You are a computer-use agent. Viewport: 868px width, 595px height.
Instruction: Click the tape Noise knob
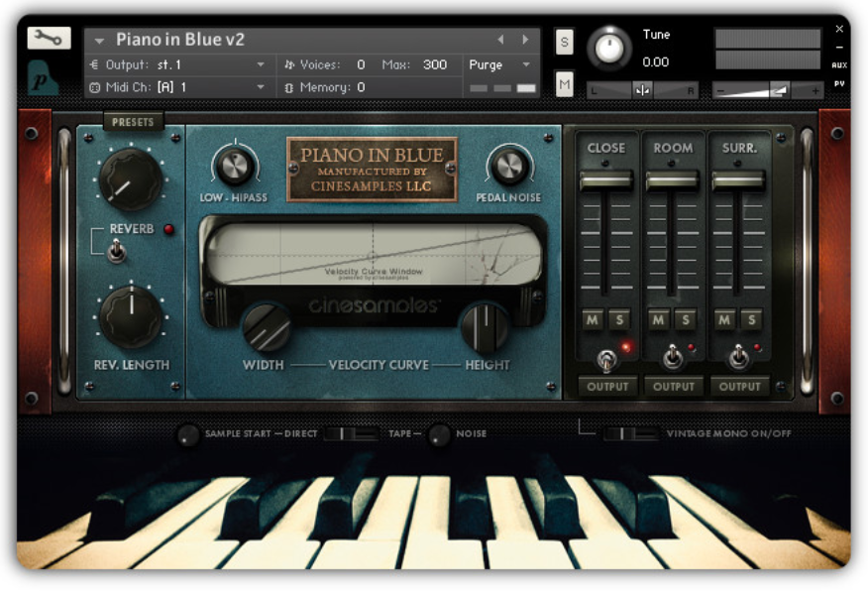pyautogui.click(x=440, y=435)
